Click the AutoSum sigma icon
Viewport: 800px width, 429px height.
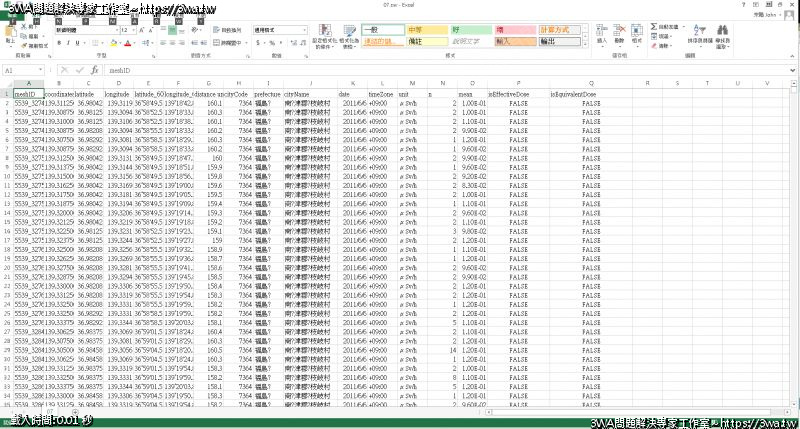click(x=654, y=27)
